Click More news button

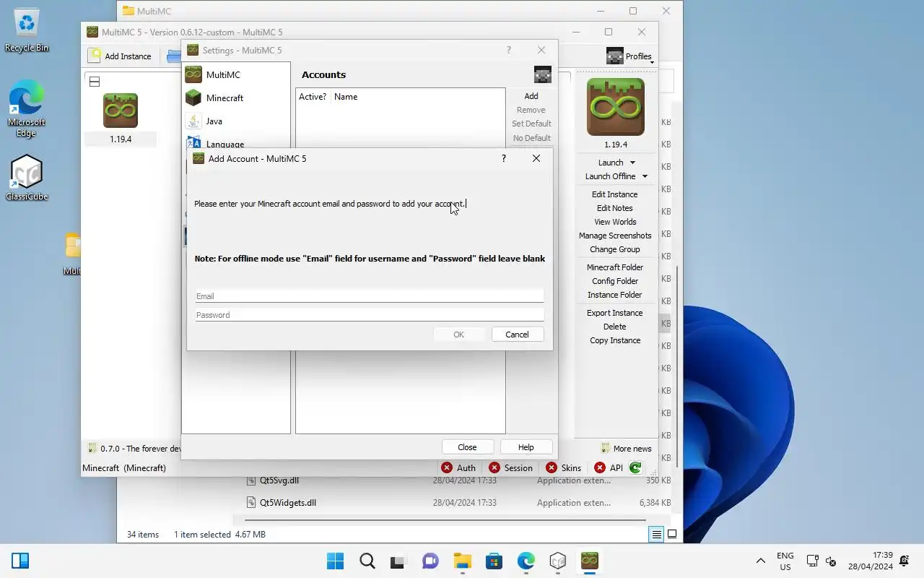pyautogui.click(x=626, y=449)
